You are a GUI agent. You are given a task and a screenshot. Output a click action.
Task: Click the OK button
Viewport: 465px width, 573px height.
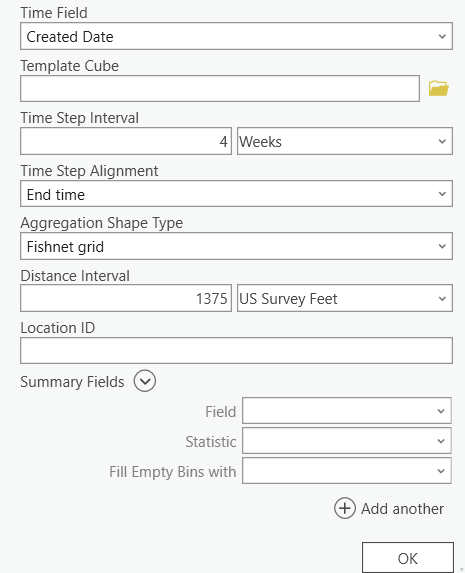[408, 558]
